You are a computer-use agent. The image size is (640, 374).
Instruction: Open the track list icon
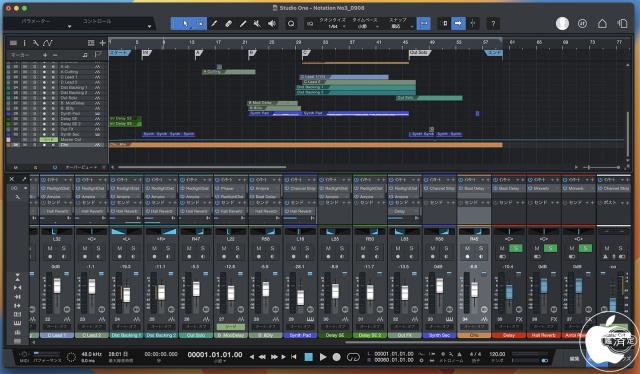coord(13,43)
